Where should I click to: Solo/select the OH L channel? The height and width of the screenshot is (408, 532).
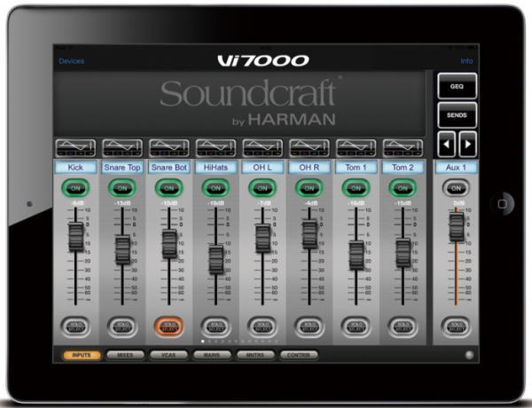(262, 326)
